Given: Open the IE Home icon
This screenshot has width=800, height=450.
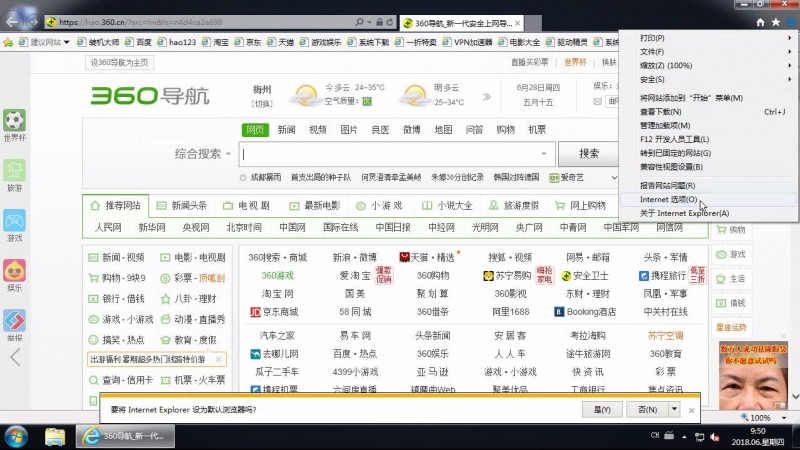Looking at the screenshot, I should tap(760, 22).
